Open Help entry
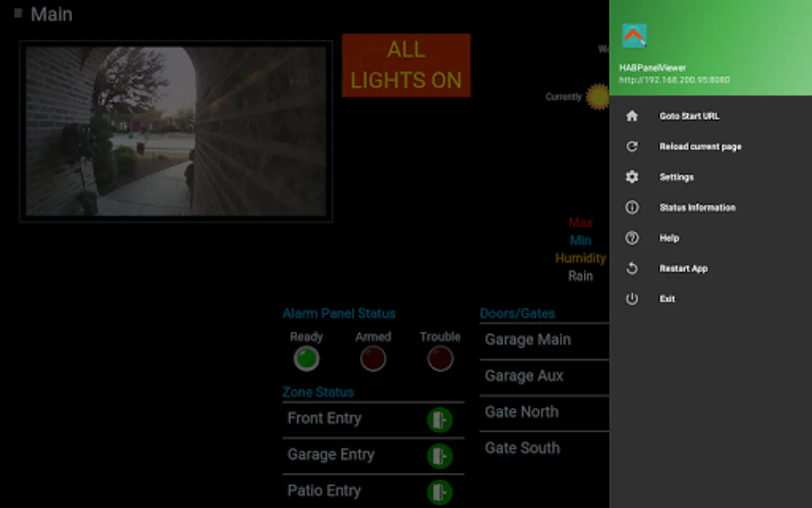The image size is (812, 508). [710, 238]
